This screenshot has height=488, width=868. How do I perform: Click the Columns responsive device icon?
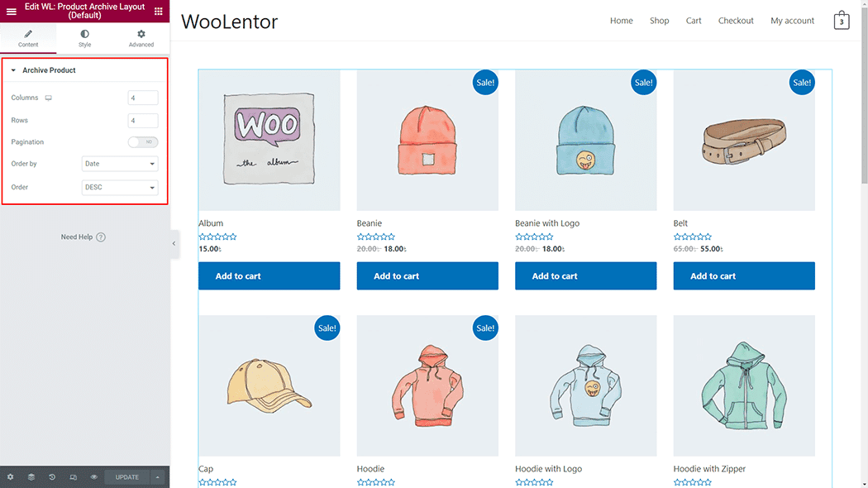[49, 98]
